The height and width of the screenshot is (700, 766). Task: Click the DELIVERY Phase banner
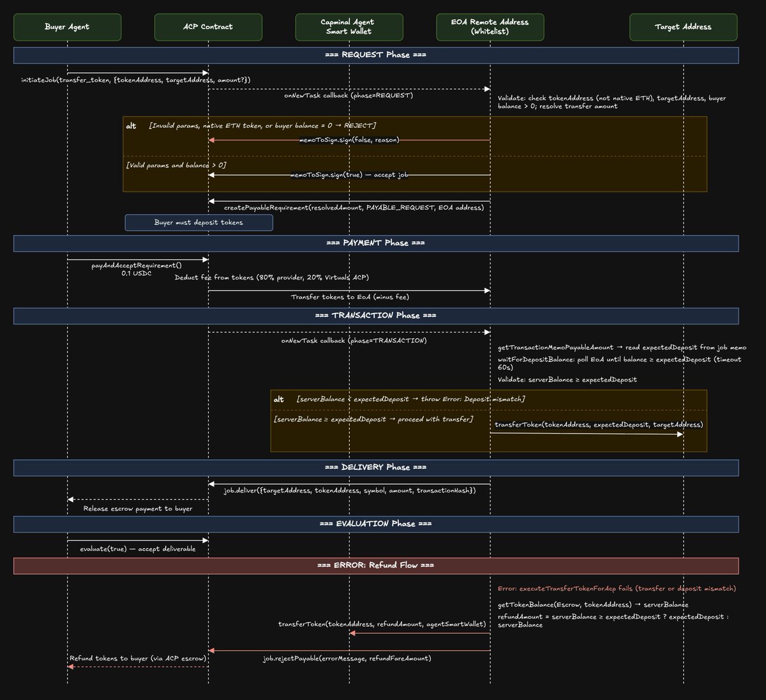[x=376, y=468]
